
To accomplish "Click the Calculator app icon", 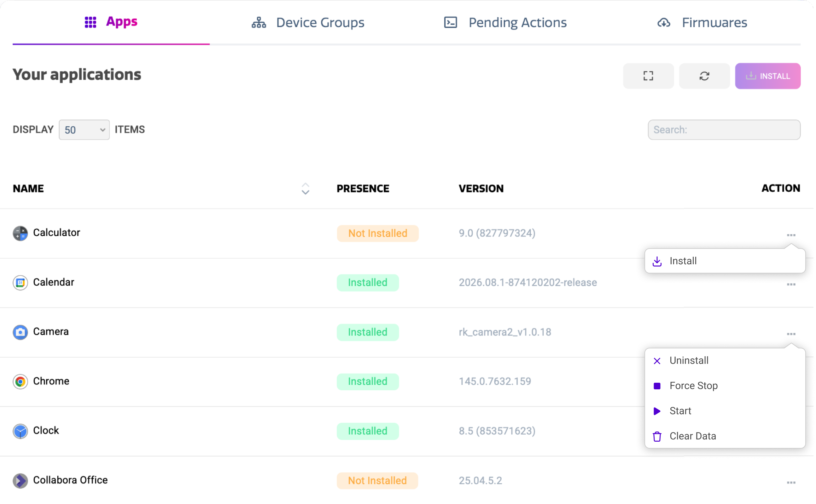I will pos(20,233).
